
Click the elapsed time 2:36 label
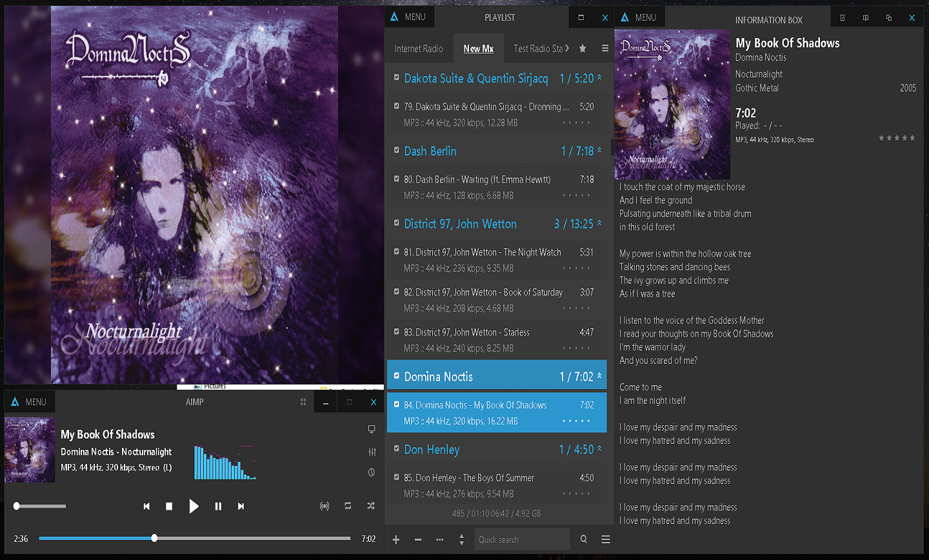[x=21, y=539]
